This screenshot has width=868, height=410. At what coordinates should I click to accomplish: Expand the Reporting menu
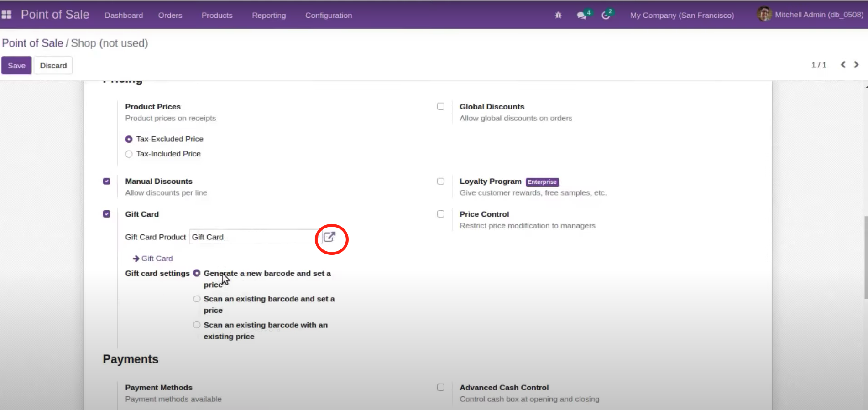[268, 15]
